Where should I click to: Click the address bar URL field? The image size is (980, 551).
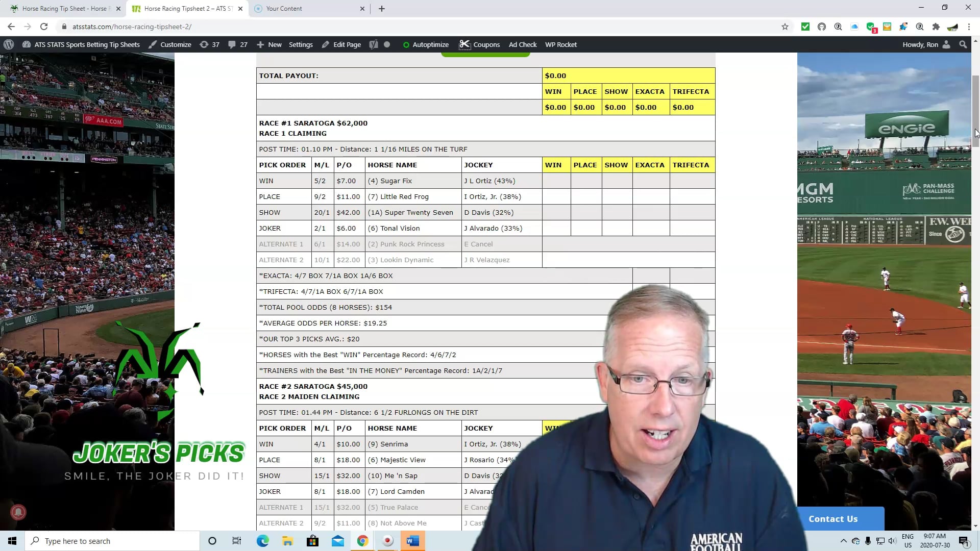(x=419, y=27)
